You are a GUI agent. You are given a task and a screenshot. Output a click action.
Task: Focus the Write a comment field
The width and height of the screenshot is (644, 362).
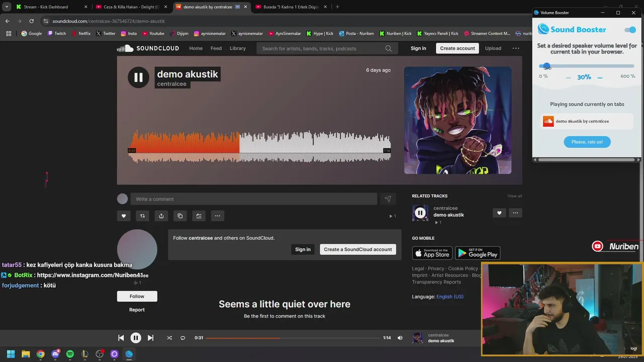click(254, 199)
